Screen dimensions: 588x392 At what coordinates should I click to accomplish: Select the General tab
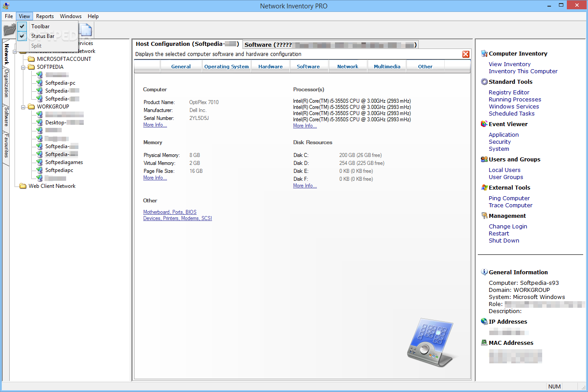click(x=181, y=67)
